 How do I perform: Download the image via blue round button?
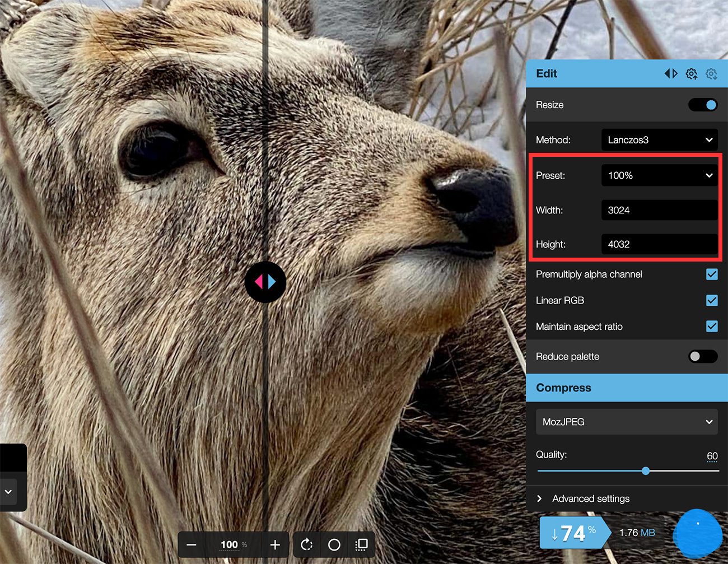point(697,534)
